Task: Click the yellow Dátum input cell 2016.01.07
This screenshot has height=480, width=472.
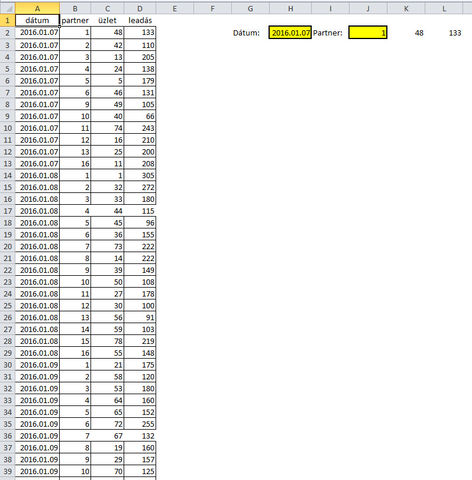Action: click(x=290, y=32)
